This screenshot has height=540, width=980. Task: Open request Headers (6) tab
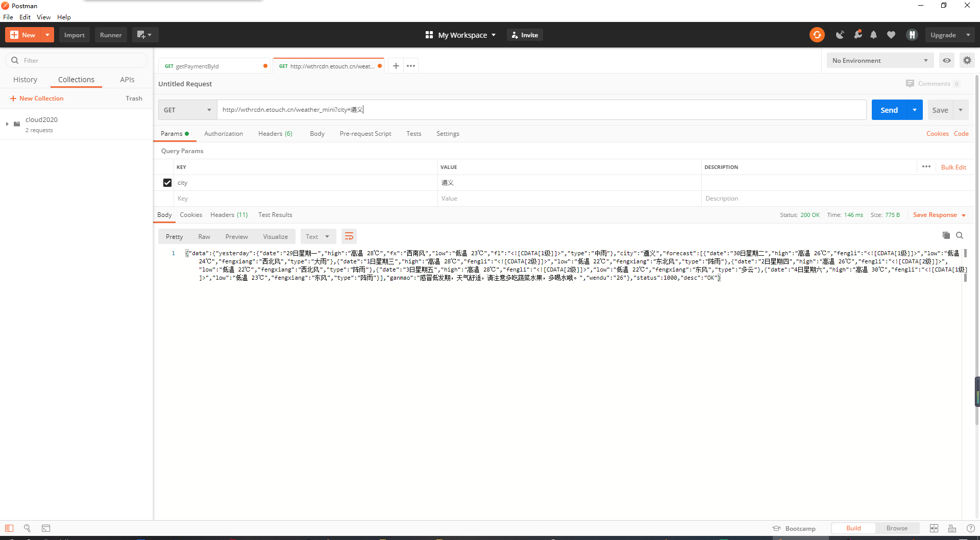pos(275,133)
